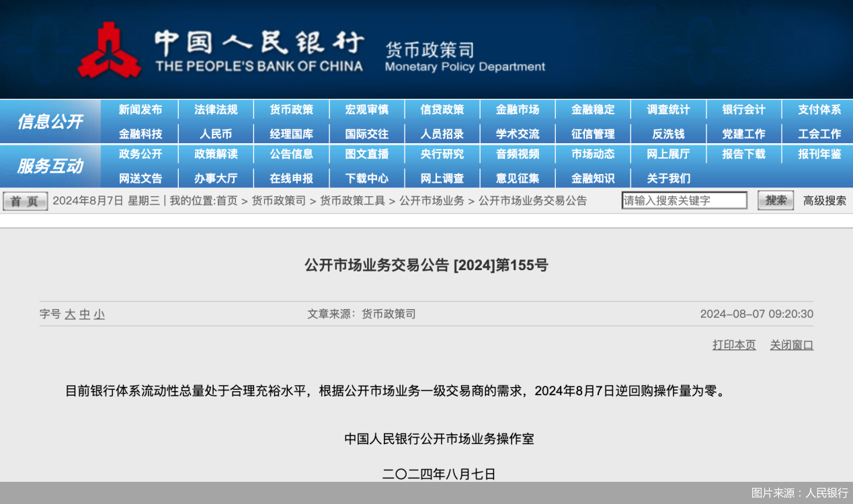Open the 支付体系 menu item
The width and height of the screenshot is (853, 504).
pos(819,110)
